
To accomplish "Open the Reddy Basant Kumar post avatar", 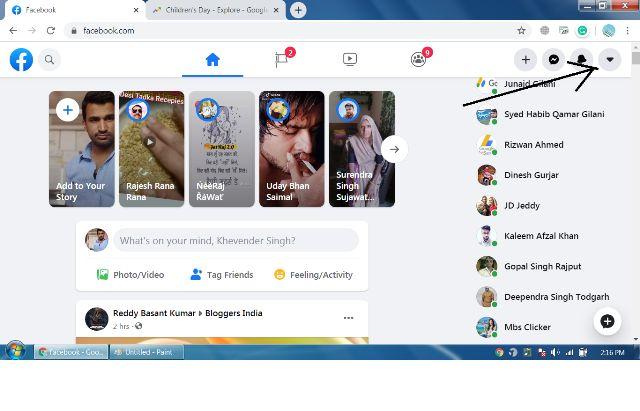I will click(x=97, y=319).
